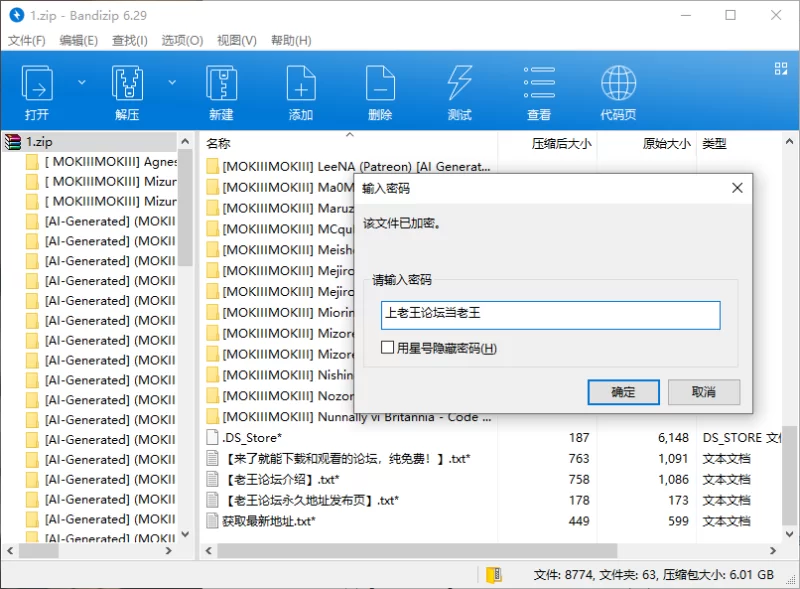Expand the Extract button dropdown arrow
This screenshot has height=589, width=800.
[x=172, y=82]
